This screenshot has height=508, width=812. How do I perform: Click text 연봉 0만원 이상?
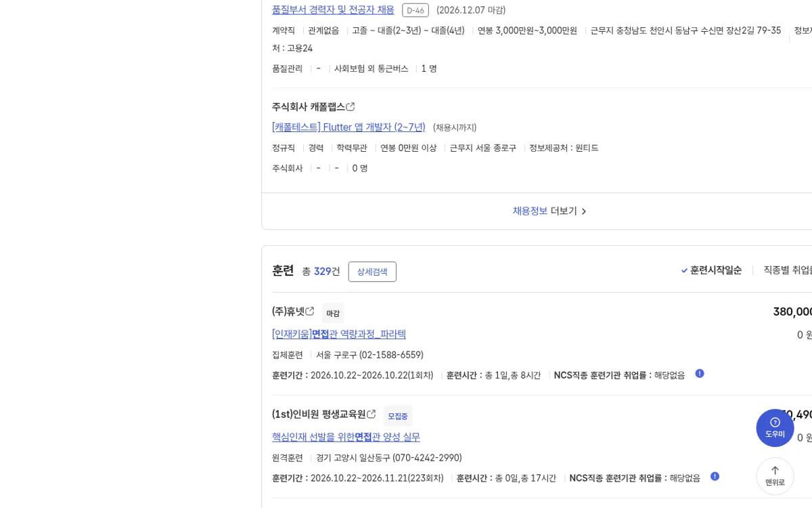409,148
